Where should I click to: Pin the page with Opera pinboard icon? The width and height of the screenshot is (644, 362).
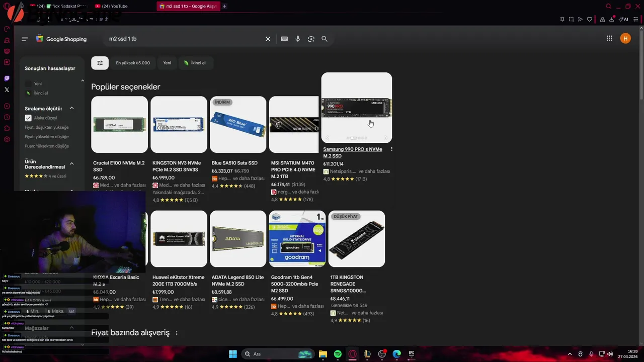click(x=562, y=19)
